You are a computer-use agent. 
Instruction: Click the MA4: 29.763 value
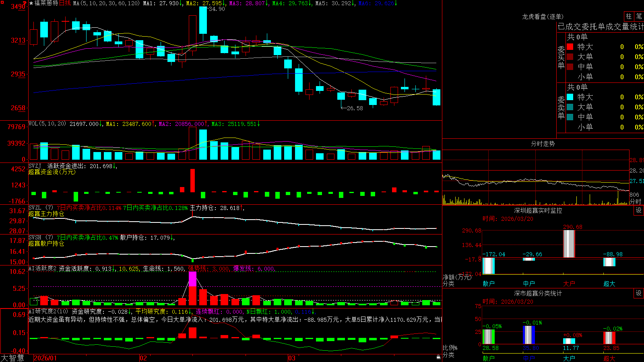292,3
